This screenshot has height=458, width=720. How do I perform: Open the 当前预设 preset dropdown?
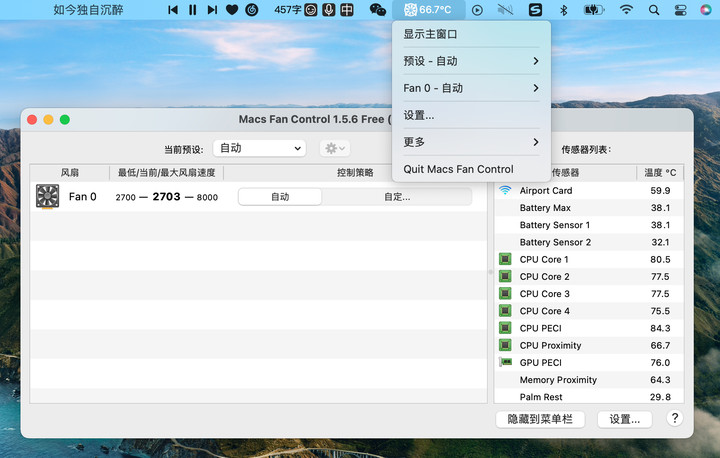(x=259, y=148)
